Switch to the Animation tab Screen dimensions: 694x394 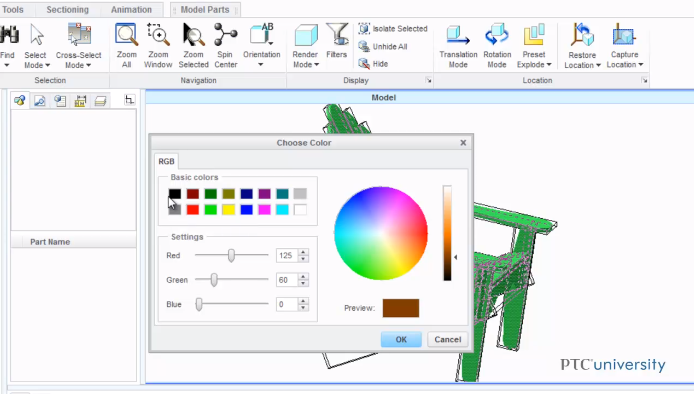tap(131, 9)
